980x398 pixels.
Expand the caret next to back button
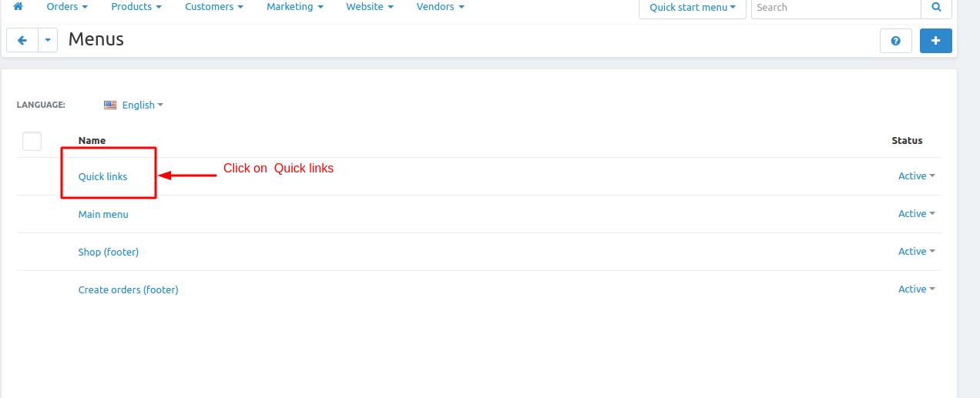point(48,41)
